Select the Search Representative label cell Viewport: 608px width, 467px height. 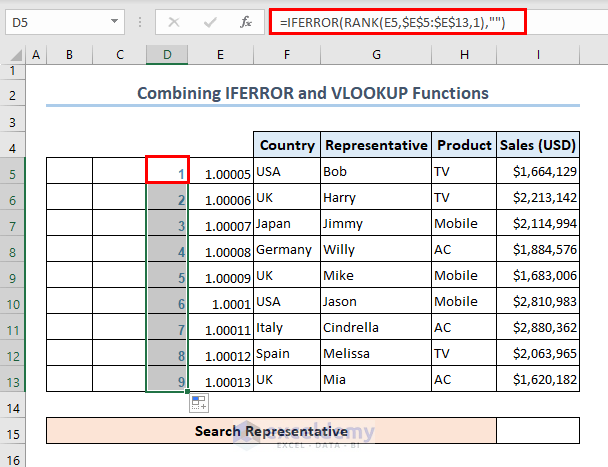pyautogui.click(x=271, y=431)
